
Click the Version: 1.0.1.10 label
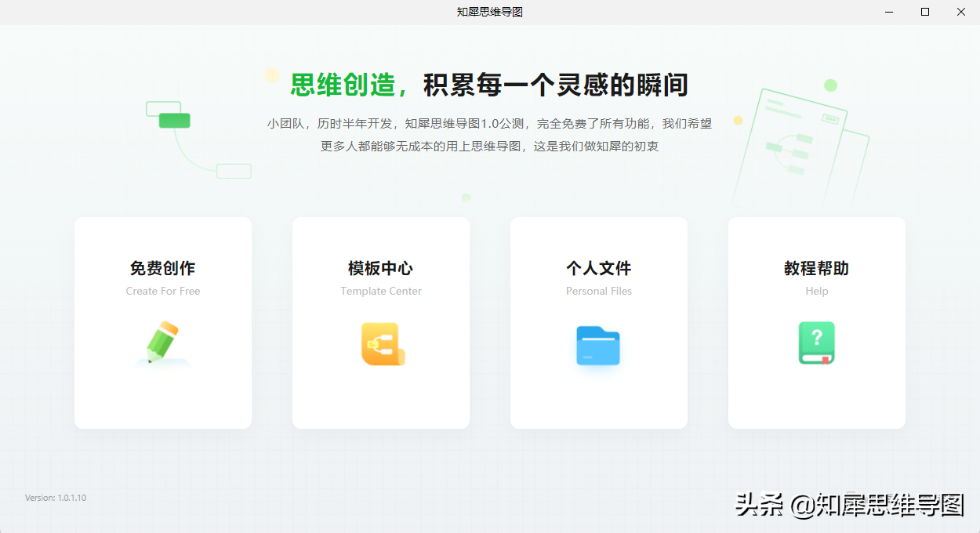tap(56, 498)
